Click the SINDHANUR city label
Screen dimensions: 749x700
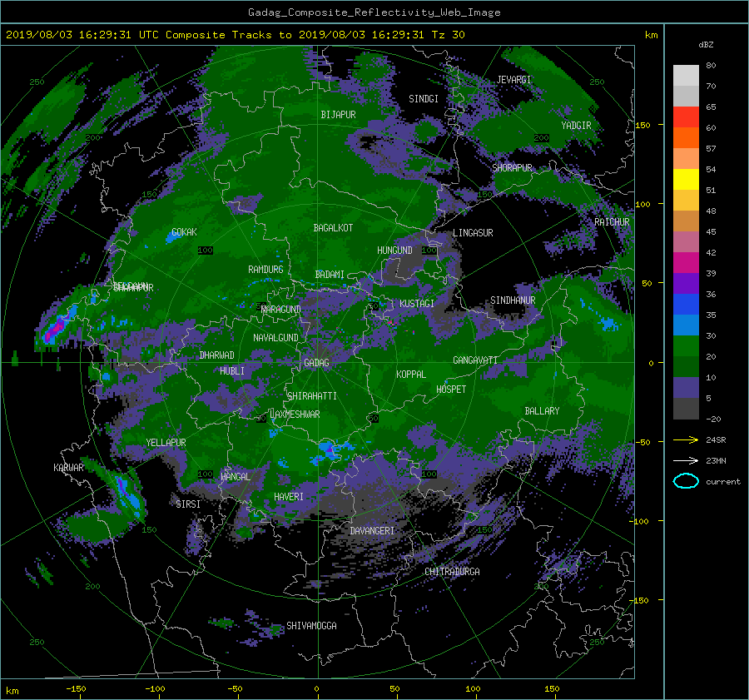[513, 300]
